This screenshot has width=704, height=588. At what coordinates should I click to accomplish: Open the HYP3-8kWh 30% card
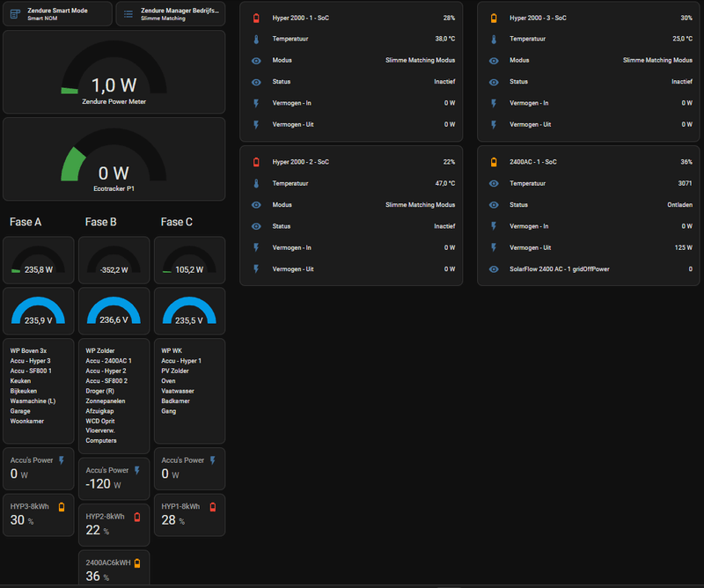(x=39, y=515)
